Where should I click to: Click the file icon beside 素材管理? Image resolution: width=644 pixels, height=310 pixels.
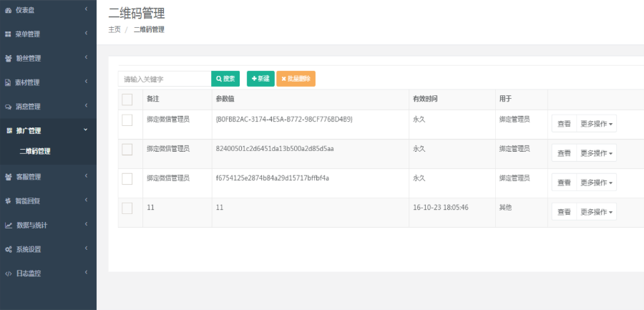coord(8,82)
